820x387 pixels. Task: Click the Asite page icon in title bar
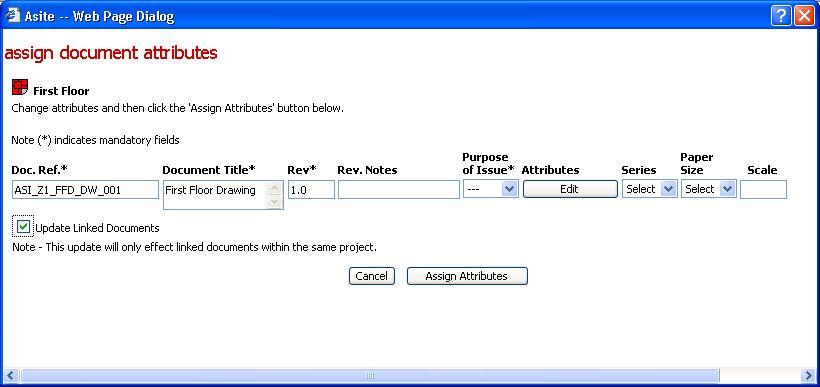pyautogui.click(x=13, y=16)
